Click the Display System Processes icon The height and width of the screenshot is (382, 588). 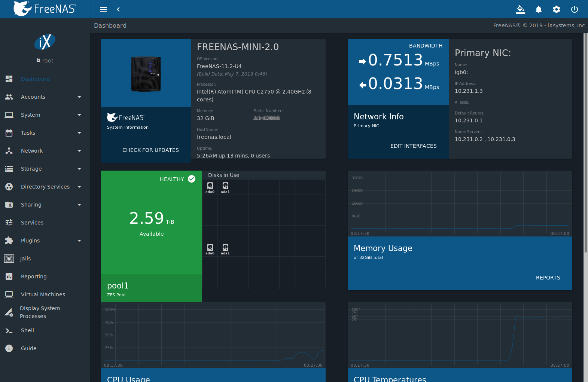[x=9, y=312]
